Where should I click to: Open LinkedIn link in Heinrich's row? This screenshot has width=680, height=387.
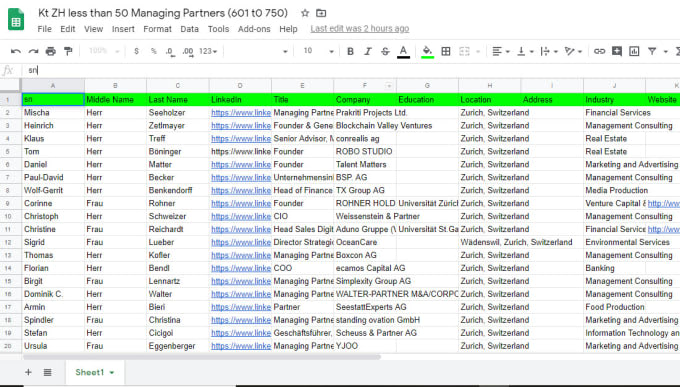[241, 126]
